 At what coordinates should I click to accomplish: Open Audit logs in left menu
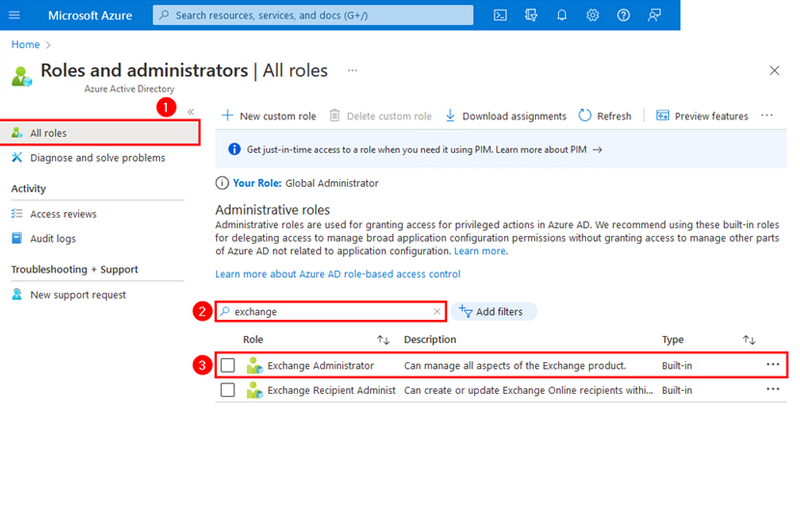(53, 238)
